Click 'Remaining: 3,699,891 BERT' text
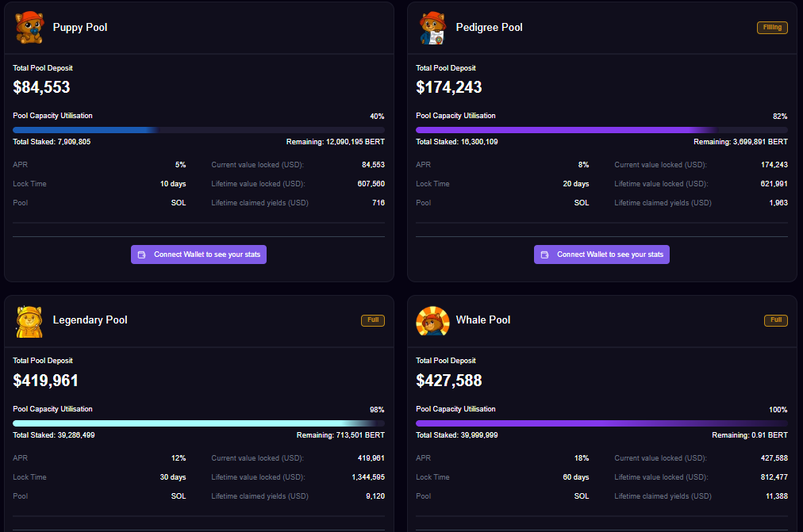The image size is (803, 532). [740, 142]
